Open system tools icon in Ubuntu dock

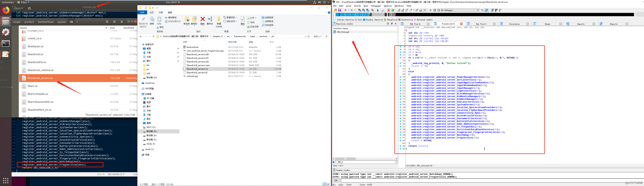(x=6, y=32)
